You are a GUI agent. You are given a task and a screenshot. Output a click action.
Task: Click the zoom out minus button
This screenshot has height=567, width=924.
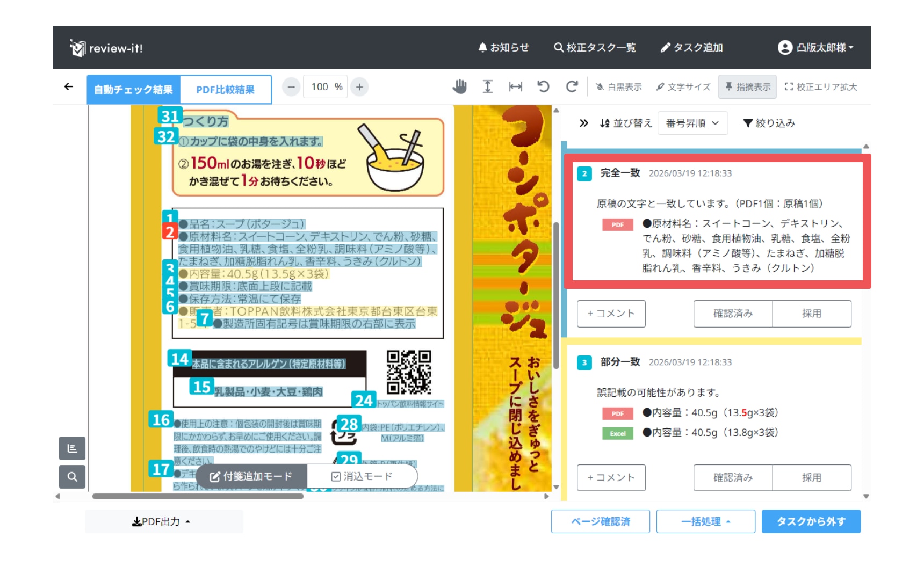[291, 87]
